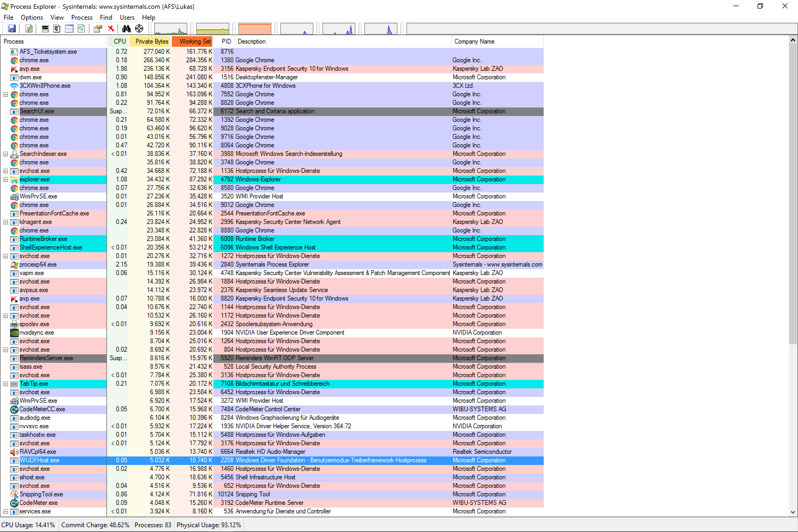The height and width of the screenshot is (532, 798).
Task: Sort by the Private Bytes column header
Action: (149, 41)
